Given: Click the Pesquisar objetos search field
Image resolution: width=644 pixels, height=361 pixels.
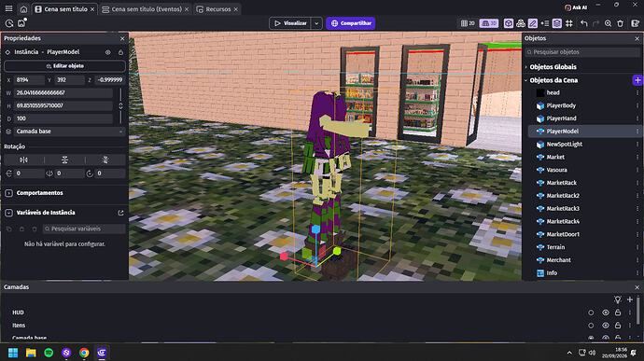Looking at the screenshot, I should tap(582, 52).
